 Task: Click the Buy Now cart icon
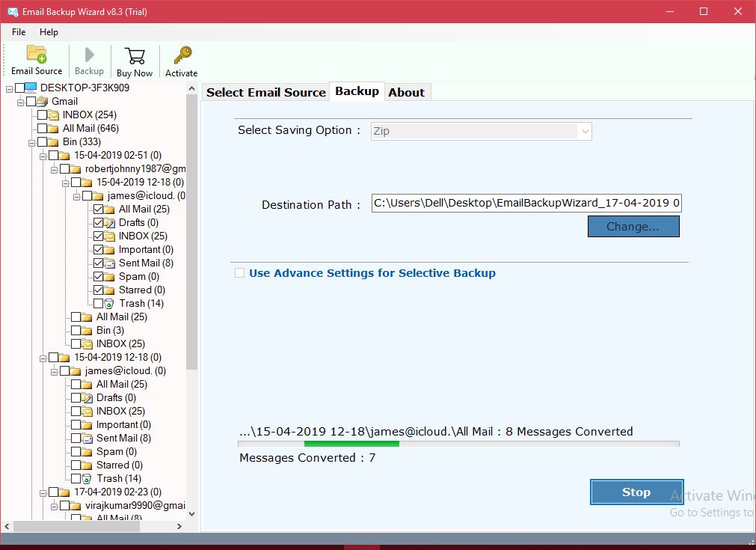coord(135,55)
